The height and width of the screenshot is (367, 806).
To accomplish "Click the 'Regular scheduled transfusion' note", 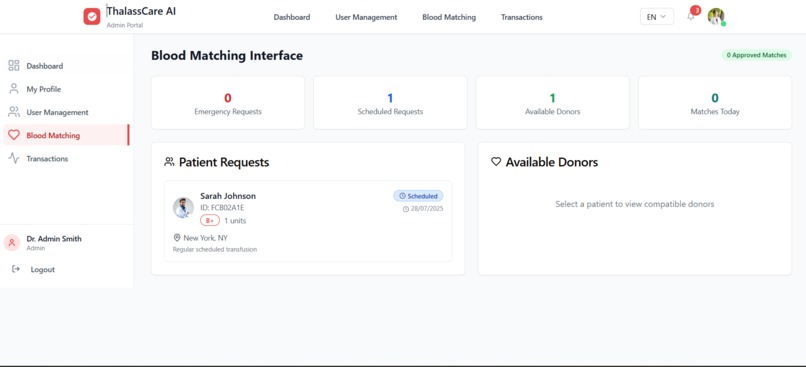I will click(214, 249).
